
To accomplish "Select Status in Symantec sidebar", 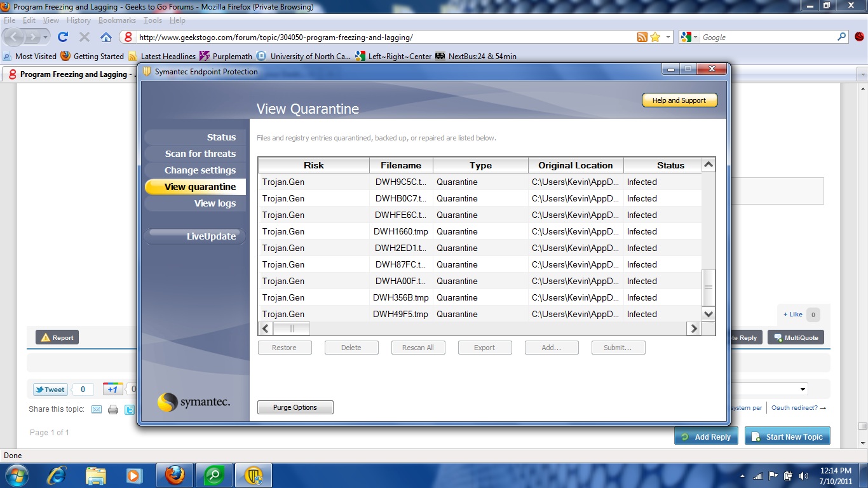I will coord(194,137).
